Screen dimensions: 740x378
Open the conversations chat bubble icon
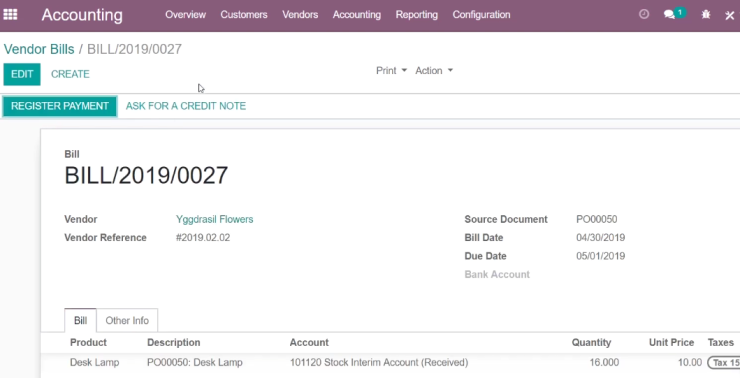click(x=669, y=15)
